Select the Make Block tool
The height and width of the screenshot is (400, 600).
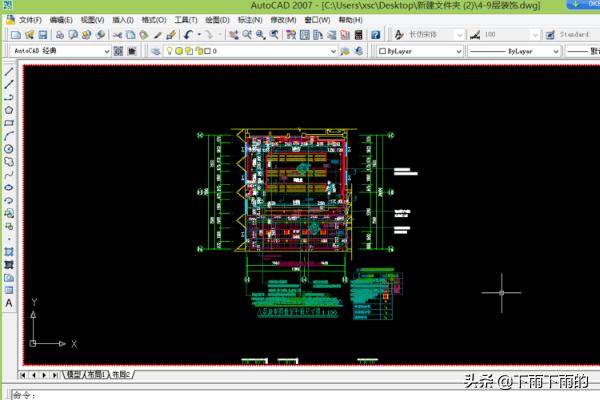[9, 226]
